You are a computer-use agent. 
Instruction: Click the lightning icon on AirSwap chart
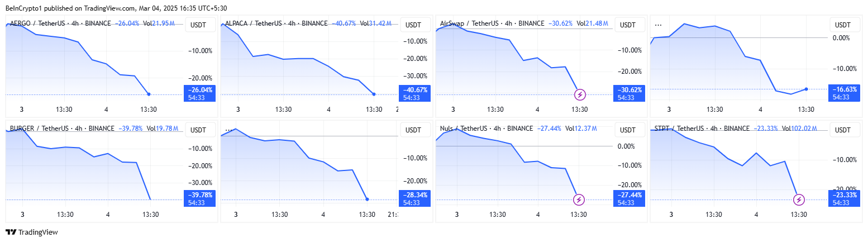[x=580, y=94]
